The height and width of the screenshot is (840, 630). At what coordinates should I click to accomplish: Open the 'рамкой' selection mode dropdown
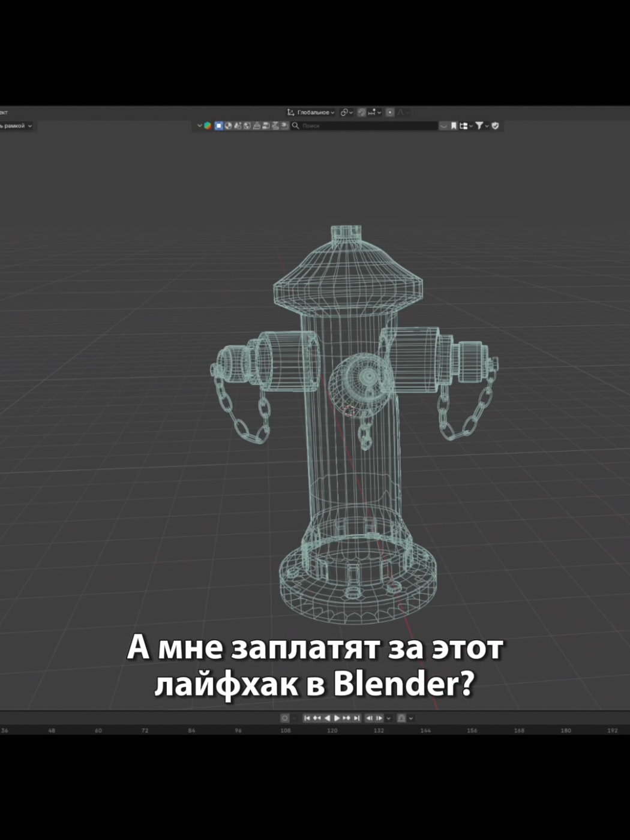(x=16, y=126)
